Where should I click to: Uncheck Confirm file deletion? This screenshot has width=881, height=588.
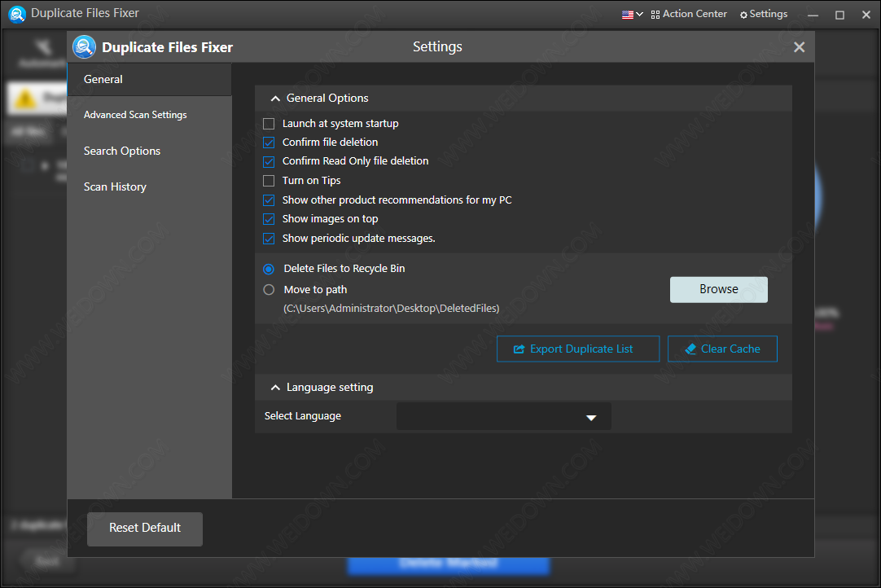[x=269, y=143]
